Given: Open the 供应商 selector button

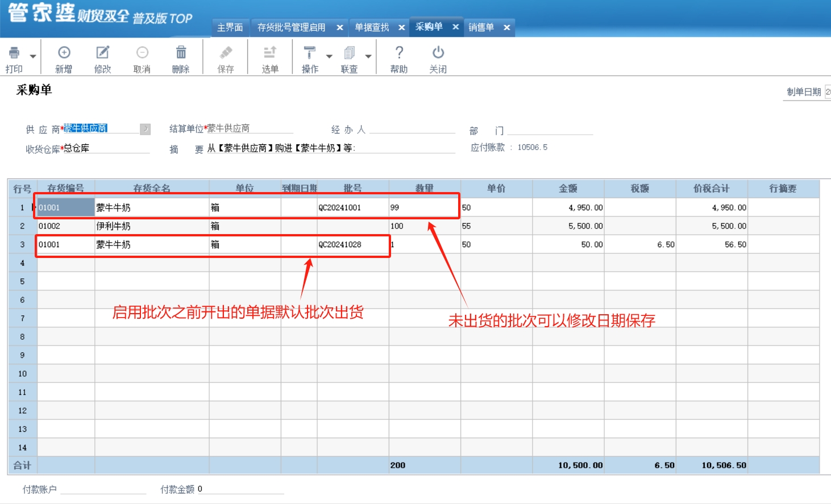Looking at the screenshot, I should 146,129.
